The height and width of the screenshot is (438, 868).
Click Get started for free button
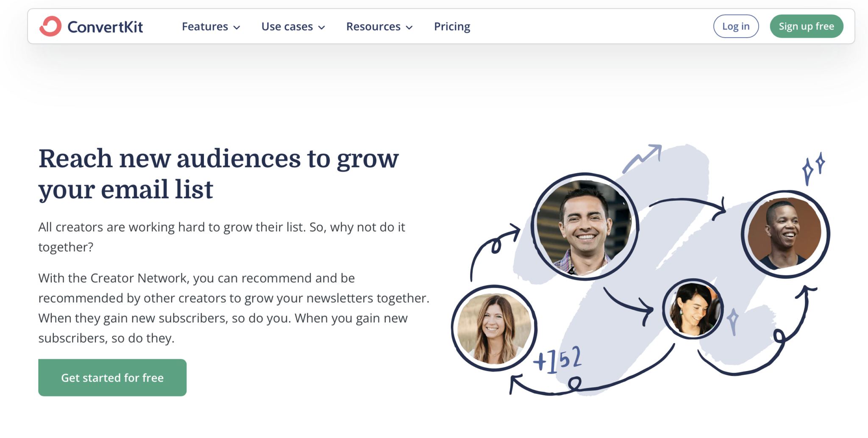click(x=112, y=377)
